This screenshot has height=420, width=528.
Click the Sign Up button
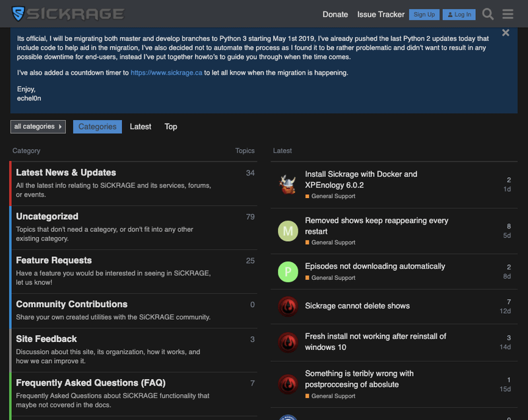[424, 15]
